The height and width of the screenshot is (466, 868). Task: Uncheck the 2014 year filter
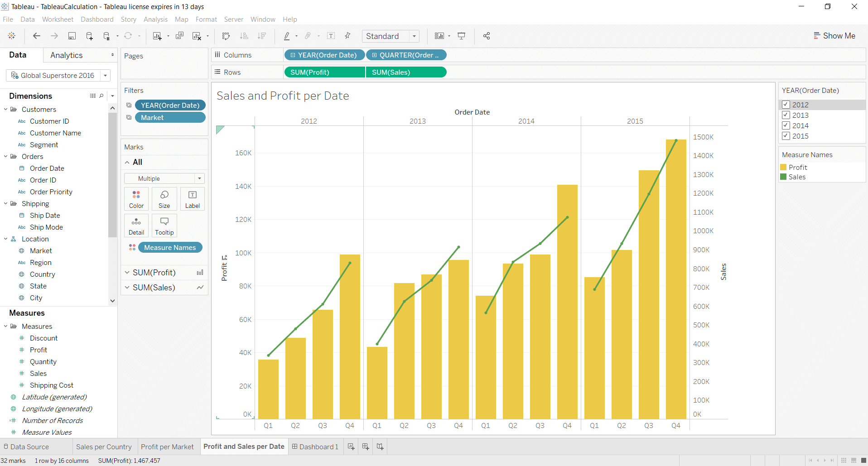click(x=786, y=125)
